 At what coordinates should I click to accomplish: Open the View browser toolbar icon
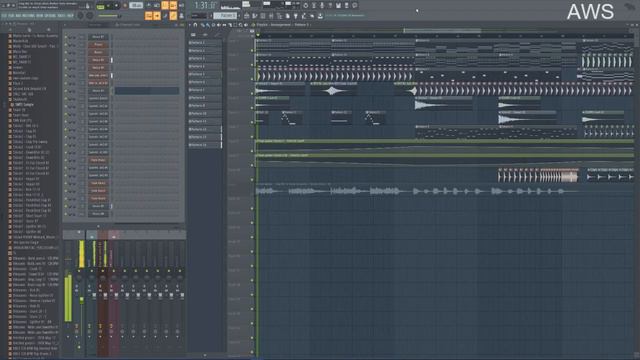[x=279, y=16]
